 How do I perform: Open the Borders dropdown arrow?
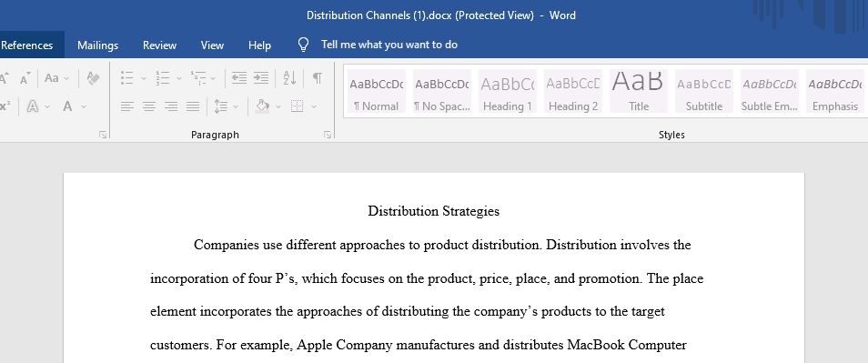tap(314, 106)
